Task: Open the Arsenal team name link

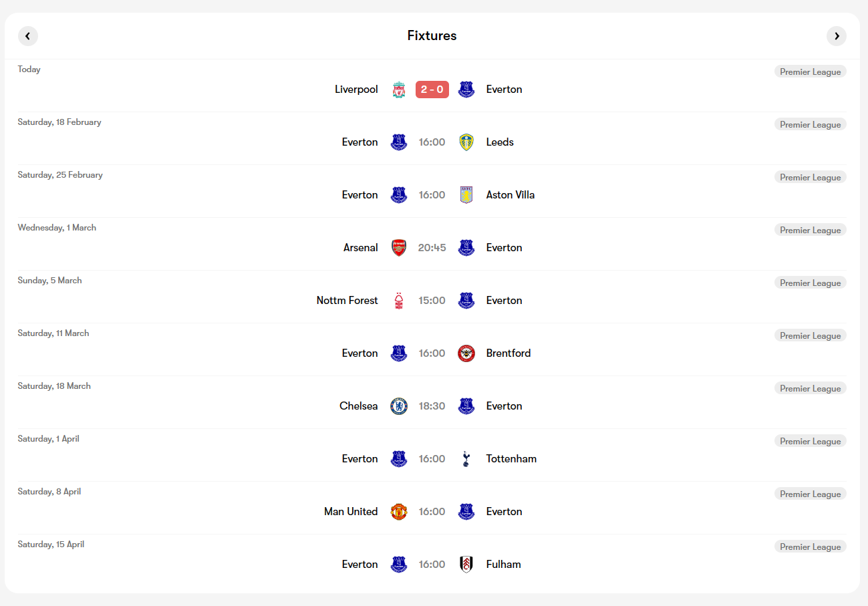Action: [361, 248]
